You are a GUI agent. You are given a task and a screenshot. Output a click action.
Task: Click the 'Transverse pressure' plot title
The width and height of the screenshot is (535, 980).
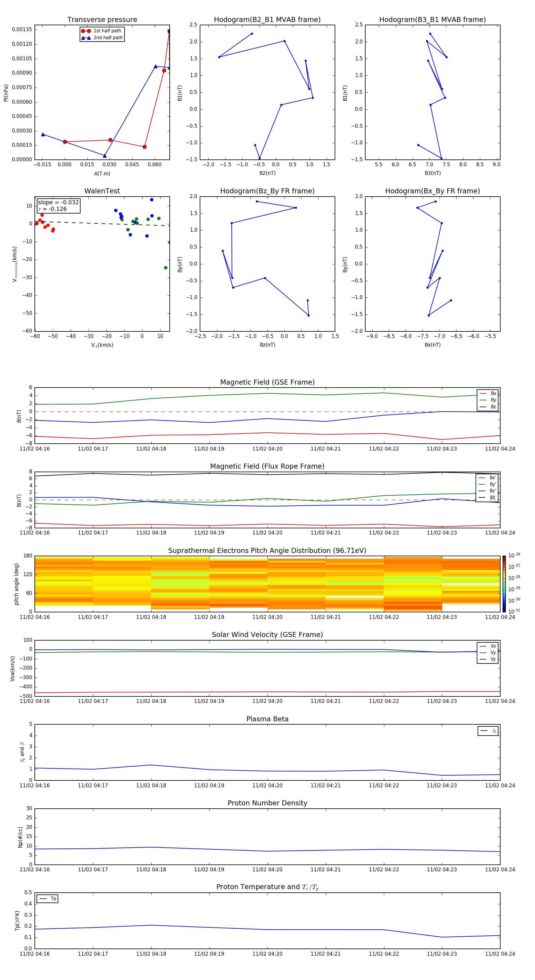pyautogui.click(x=102, y=20)
